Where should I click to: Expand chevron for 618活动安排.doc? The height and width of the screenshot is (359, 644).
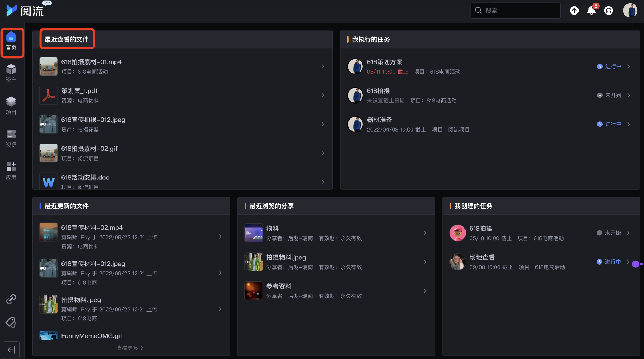pyautogui.click(x=323, y=182)
